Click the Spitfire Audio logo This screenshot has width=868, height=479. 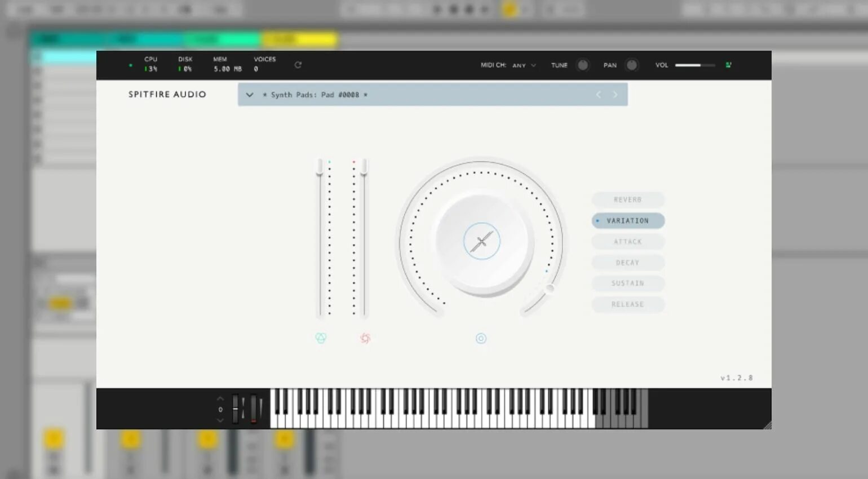click(x=167, y=94)
